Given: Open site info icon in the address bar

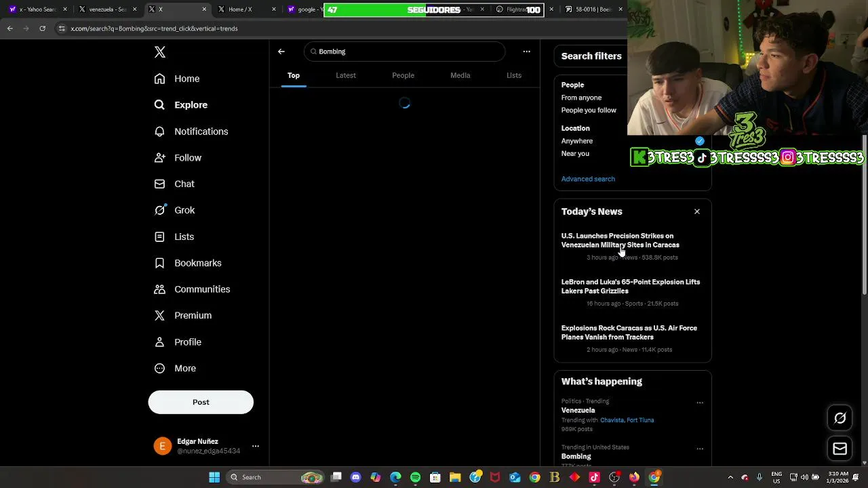Looking at the screenshot, I should [x=61, y=28].
